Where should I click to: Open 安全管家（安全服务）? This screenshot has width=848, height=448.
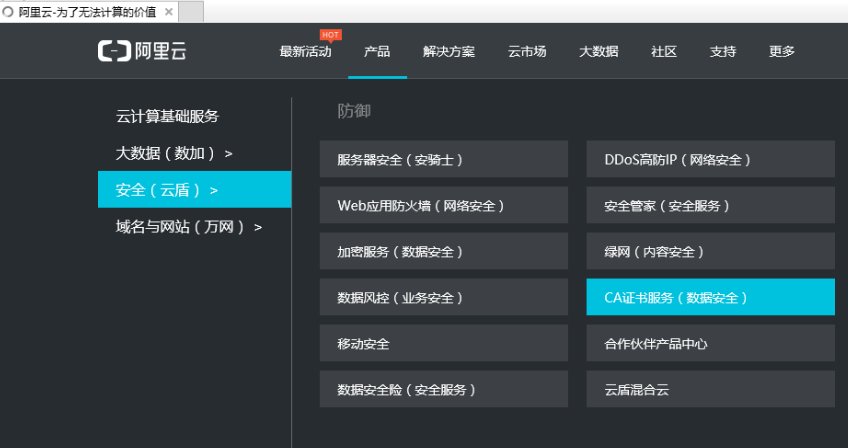pyautogui.click(x=711, y=205)
